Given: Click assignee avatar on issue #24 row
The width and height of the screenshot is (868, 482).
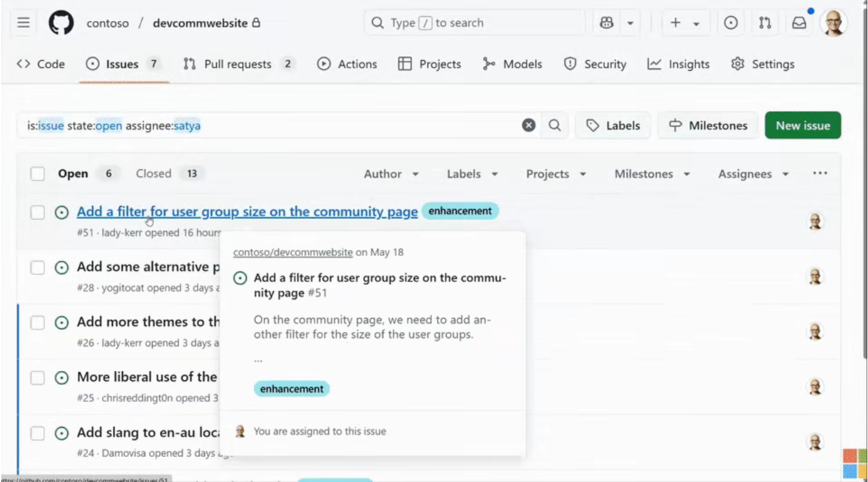Looking at the screenshot, I should pyautogui.click(x=816, y=442).
